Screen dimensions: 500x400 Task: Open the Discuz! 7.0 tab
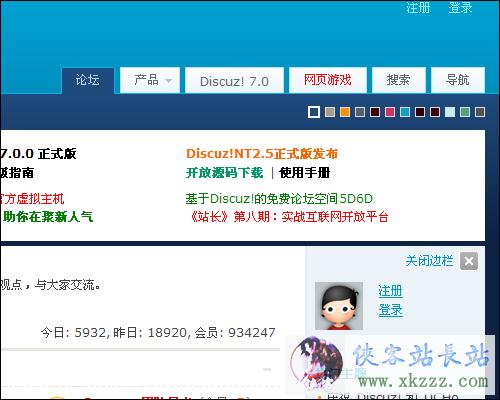(234, 80)
